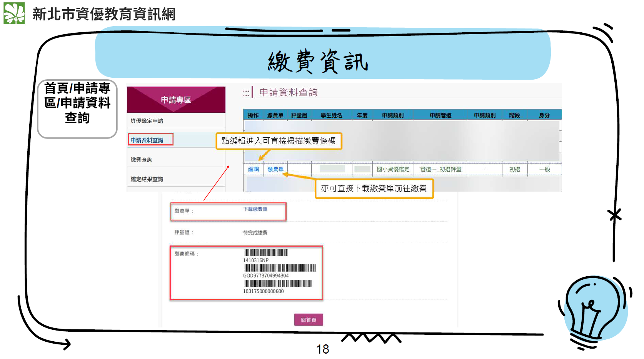Click the 申請專區 panel header
Image resolution: width=644 pixels, height=359 pixels.
(x=176, y=100)
